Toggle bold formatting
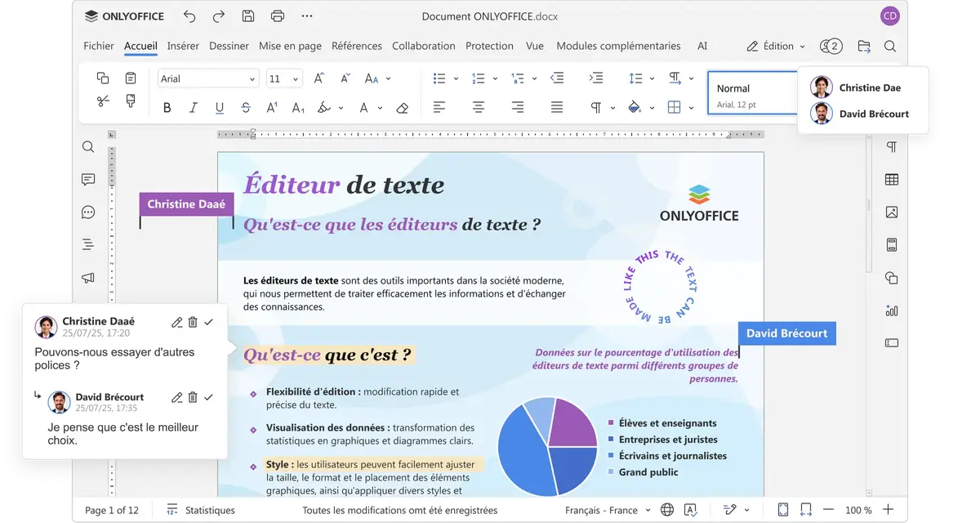Image resolution: width=980 pixels, height=523 pixels. tap(167, 108)
